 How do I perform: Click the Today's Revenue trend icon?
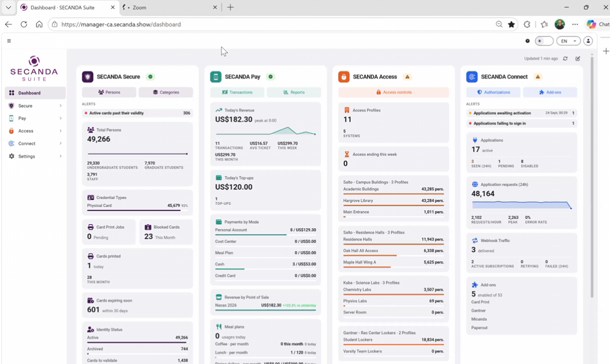pos(219,110)
